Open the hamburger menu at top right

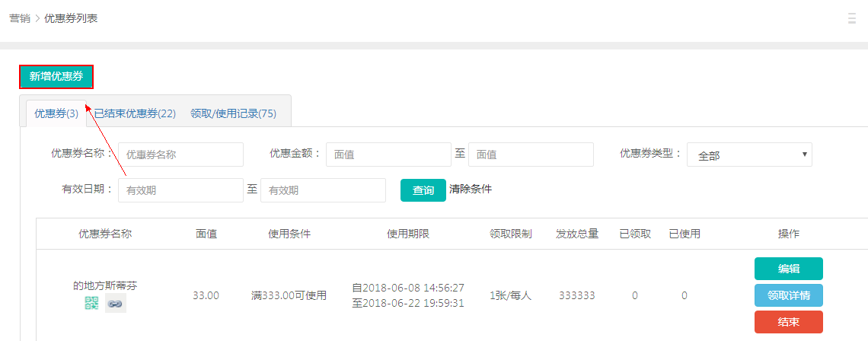pyautogui.click(x=852, y=18)
